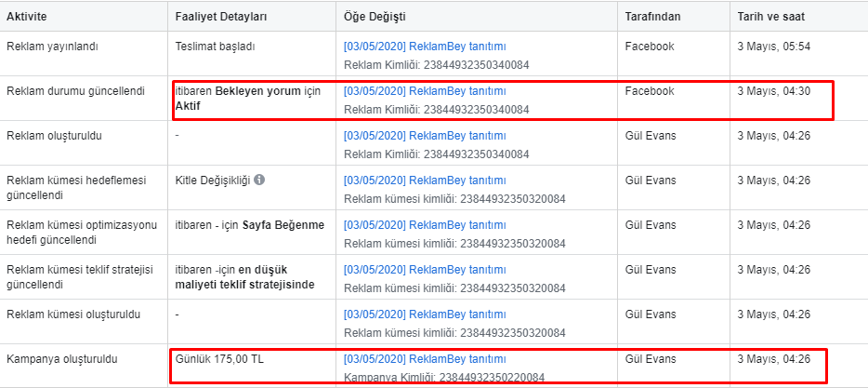The image size is (868, 388).
Task: Click 'itibaren - için Sayfa Beğenme' detail
Action: click(250, 225)
